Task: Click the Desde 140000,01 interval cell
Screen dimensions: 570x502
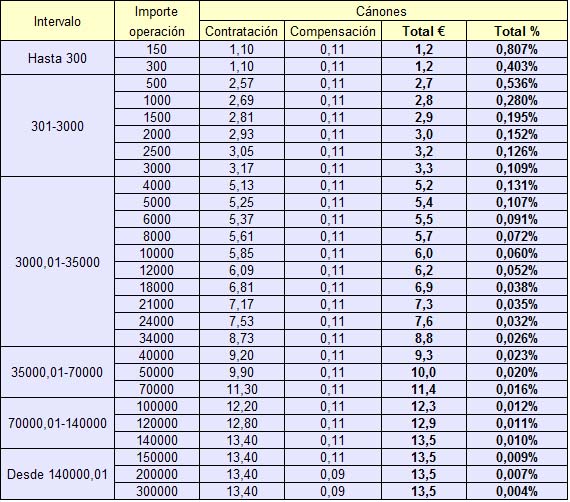Action: 57,474
